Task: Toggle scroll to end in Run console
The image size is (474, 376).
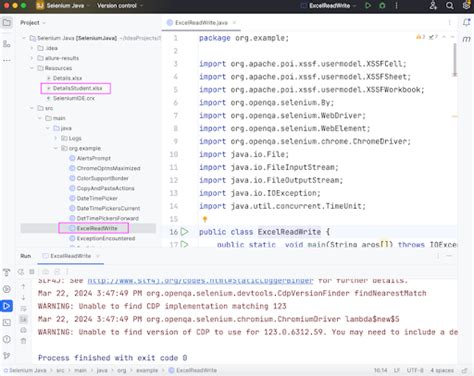Action: tap(23, 319)
